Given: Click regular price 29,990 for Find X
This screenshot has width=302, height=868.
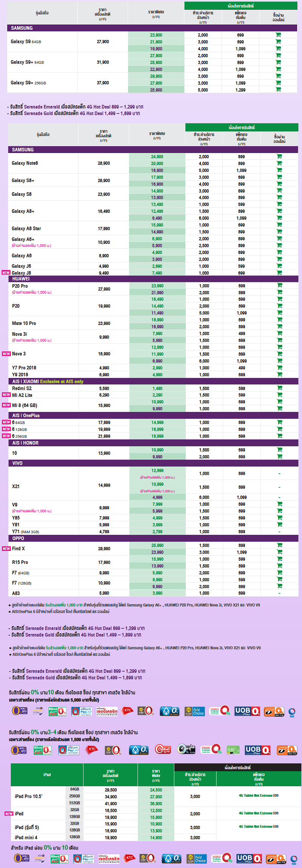Looking at the screenshot, I should pyautogui.click(x=104, y=548).
